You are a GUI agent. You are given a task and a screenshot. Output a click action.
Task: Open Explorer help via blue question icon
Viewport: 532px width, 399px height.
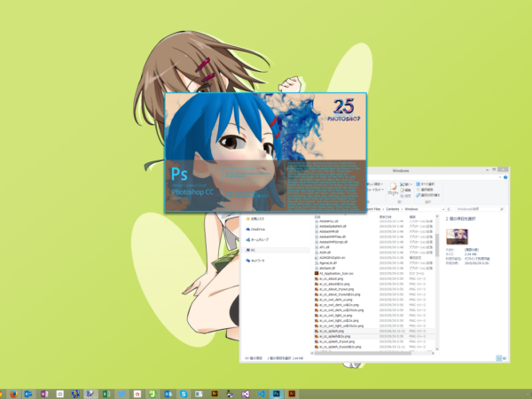[505, 177]
